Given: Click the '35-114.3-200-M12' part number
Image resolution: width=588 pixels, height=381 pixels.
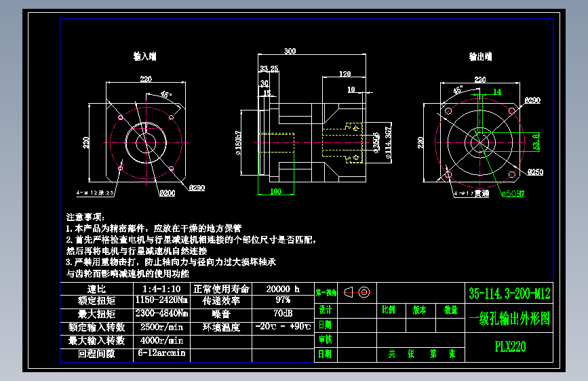Looking at the screenshot, I should [509, 294].
